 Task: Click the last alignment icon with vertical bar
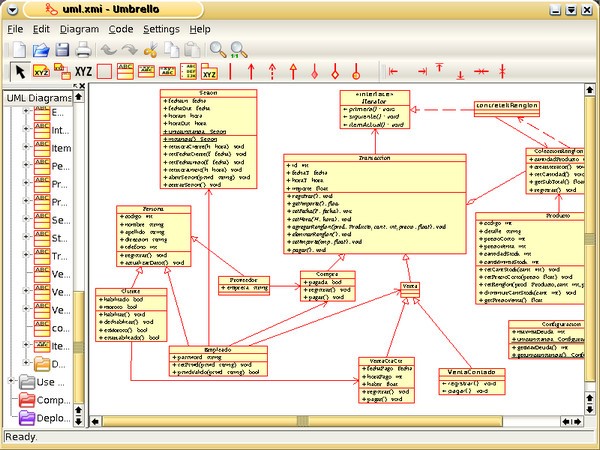[502, 72]
